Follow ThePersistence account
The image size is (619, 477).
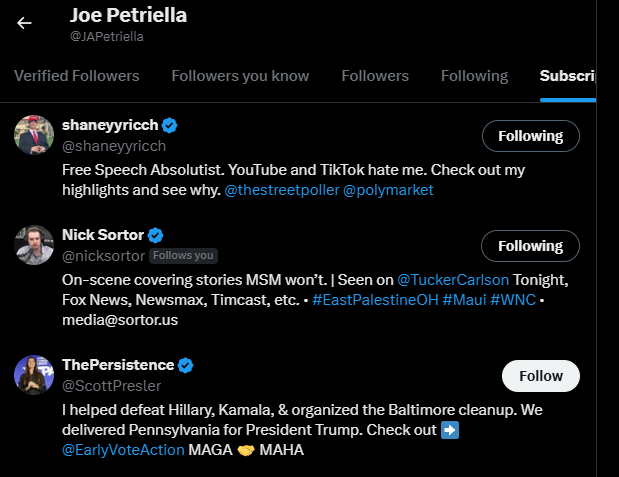click(541, 376)
